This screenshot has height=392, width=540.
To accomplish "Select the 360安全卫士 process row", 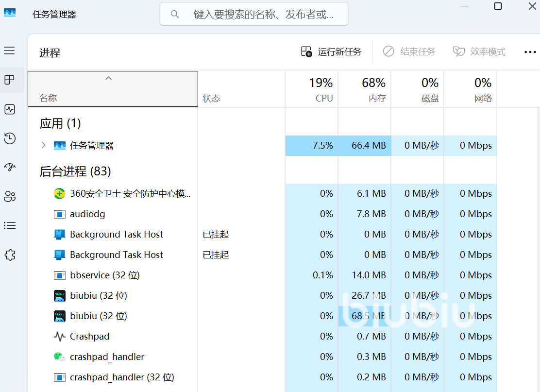I will [x=130, y=193].
